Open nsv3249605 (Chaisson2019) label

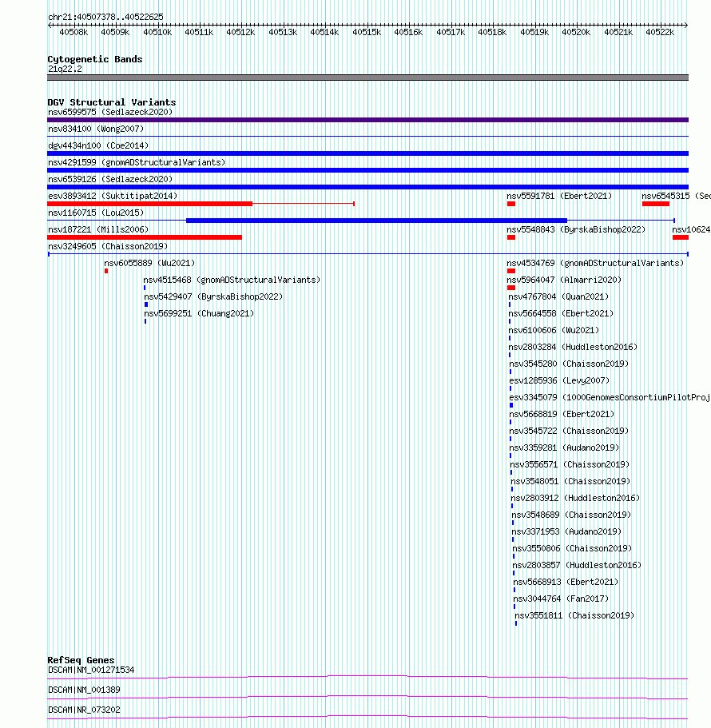[108, 246]
